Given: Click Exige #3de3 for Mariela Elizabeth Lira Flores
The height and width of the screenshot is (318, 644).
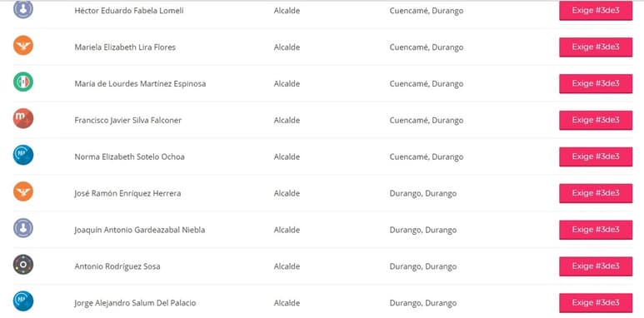Looking at the screenshot, I should (596, 47).
